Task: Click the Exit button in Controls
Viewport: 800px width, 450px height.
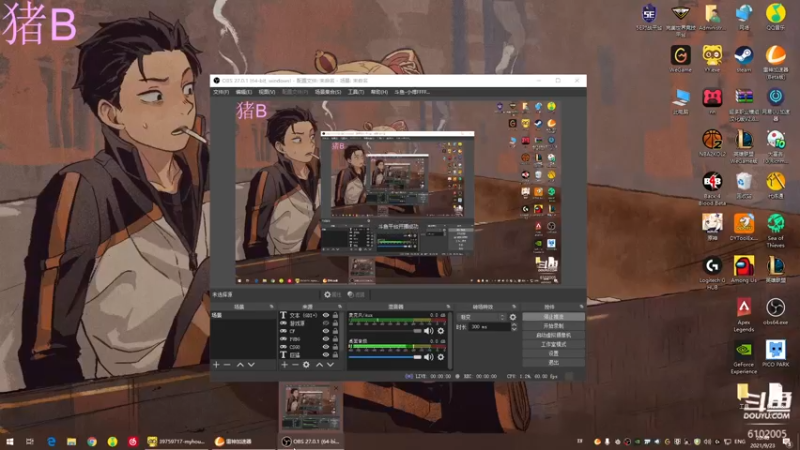Action: (554, 363)
